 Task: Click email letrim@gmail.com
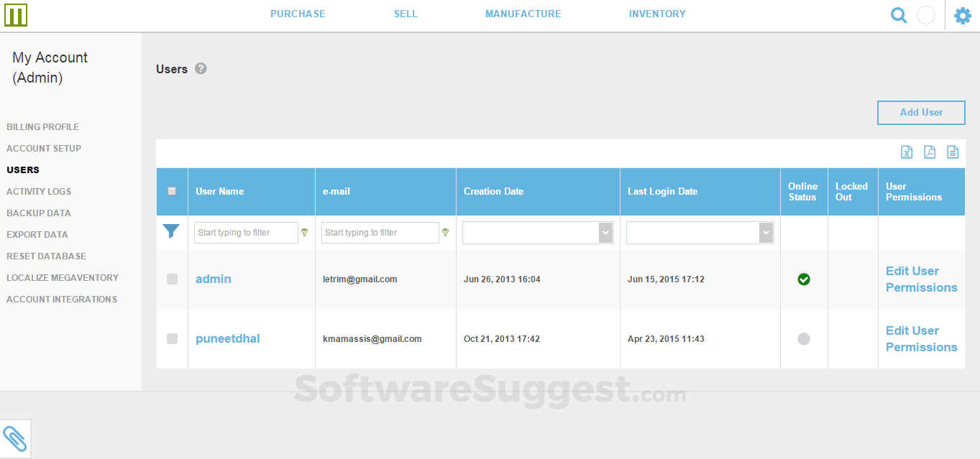(360, 279)
